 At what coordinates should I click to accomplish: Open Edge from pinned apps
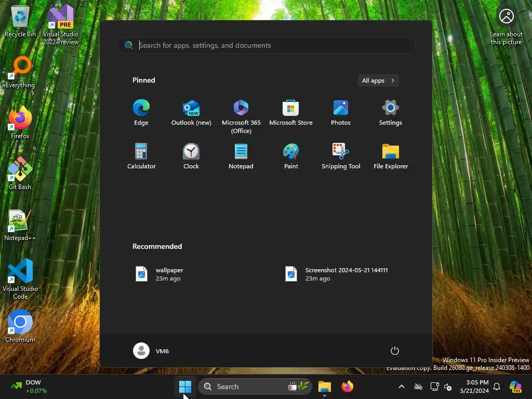[141, 113]
